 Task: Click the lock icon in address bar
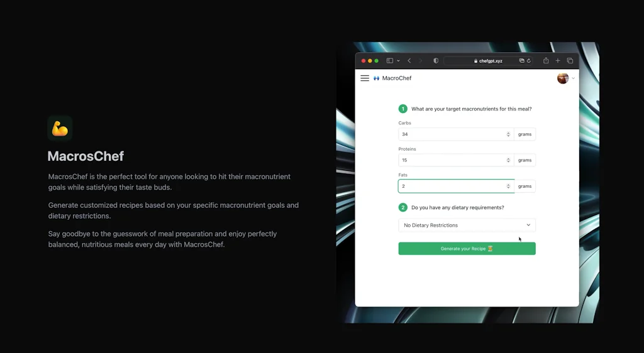click(475, 61)
